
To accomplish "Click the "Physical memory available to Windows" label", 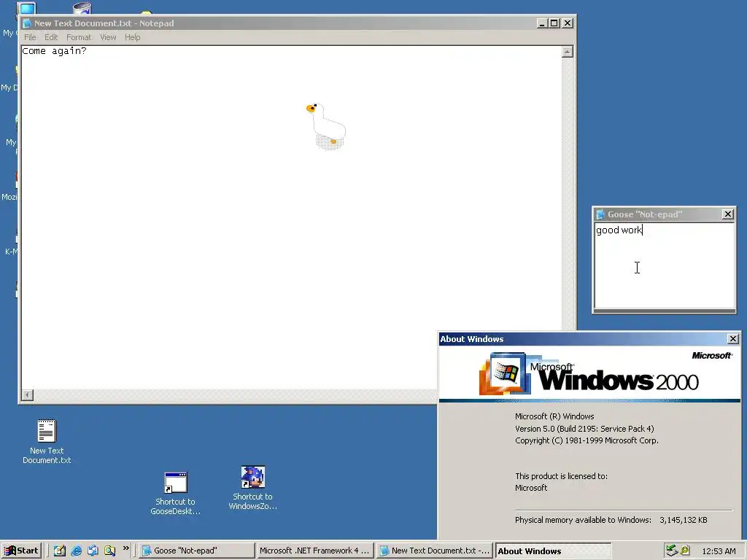I will click(583, 520).
